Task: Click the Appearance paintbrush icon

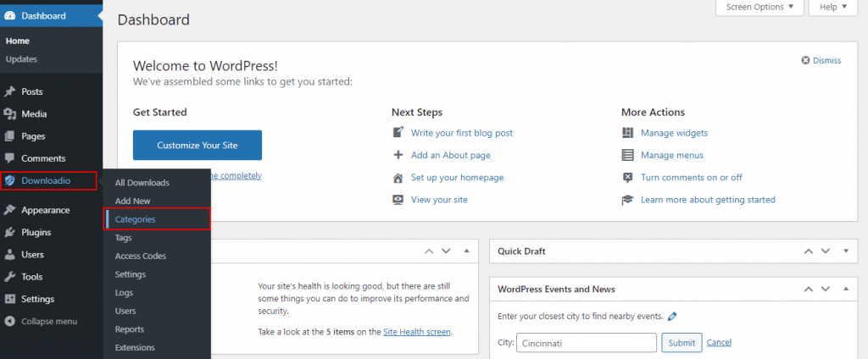Action: [9, 210]
